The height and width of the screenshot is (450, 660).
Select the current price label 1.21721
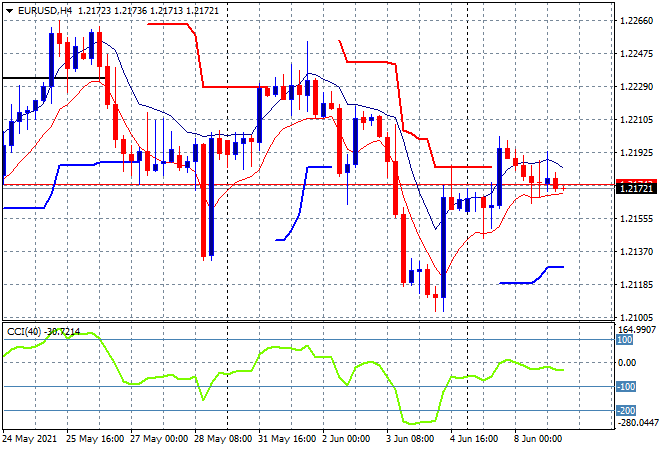636,189
